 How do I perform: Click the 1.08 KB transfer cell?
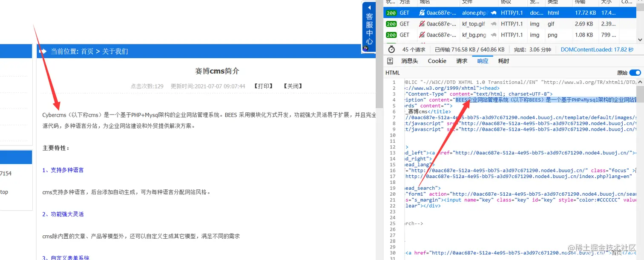coord(584,35)
